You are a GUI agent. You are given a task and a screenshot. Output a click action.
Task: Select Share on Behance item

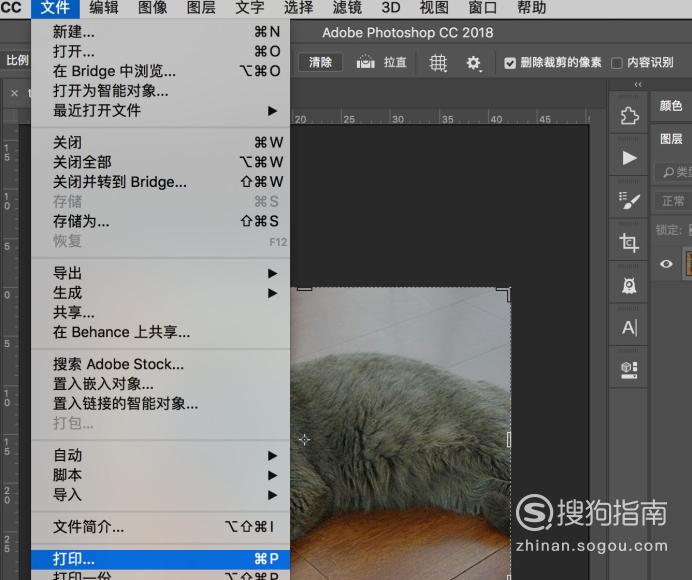161,332
